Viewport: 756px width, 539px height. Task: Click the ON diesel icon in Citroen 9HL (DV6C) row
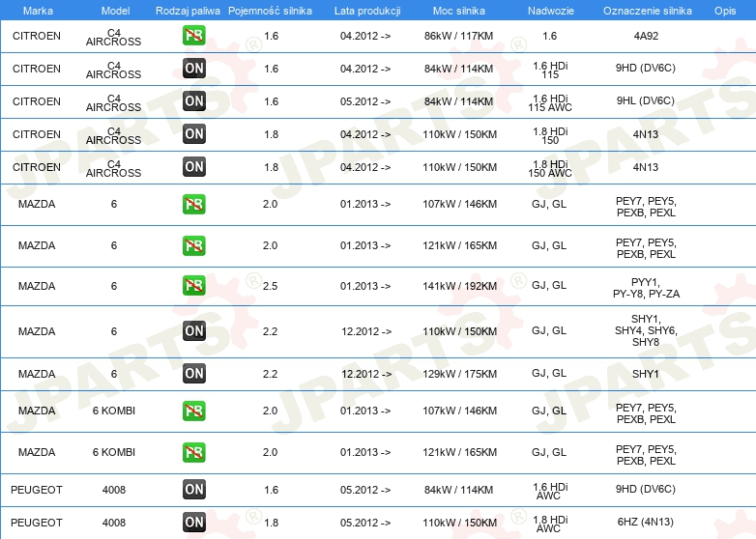pyautogui.click(x=194, y=101)
